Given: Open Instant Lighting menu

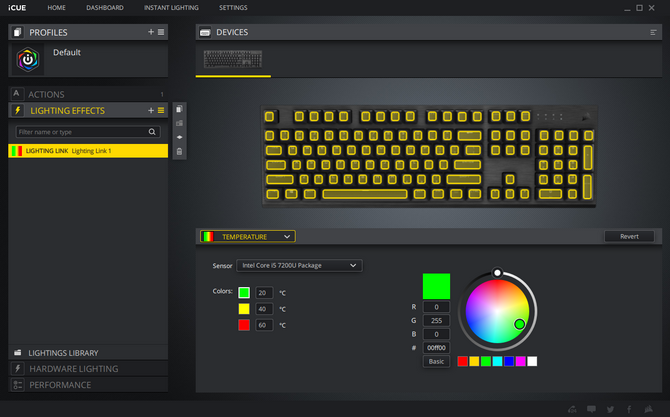Looking at the screenshot, I should 171,8.
